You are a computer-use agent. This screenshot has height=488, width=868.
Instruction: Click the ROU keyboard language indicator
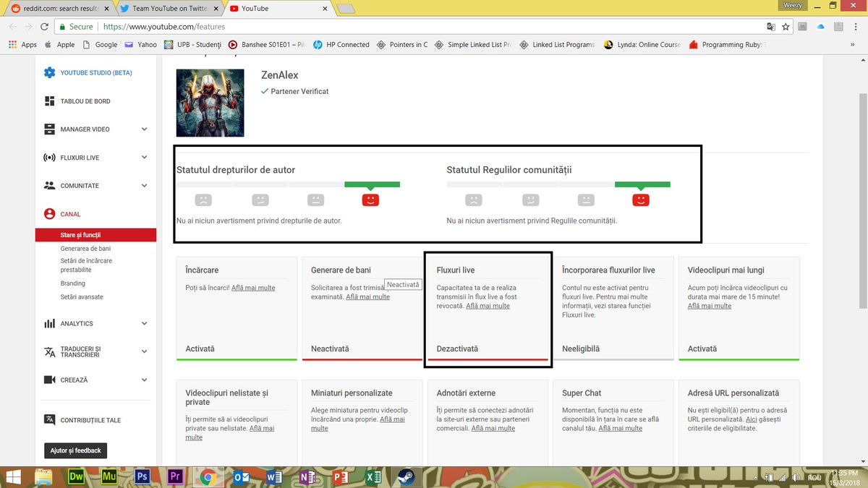[x=814, y=477]
